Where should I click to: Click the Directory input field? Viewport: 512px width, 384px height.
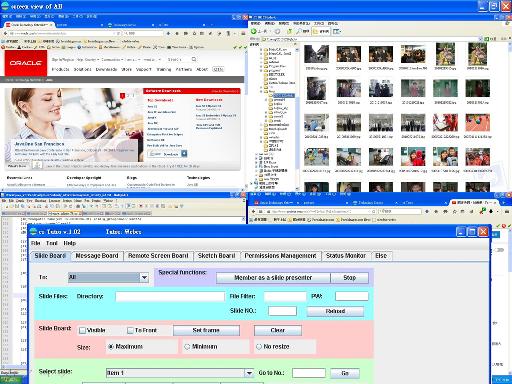170,296
